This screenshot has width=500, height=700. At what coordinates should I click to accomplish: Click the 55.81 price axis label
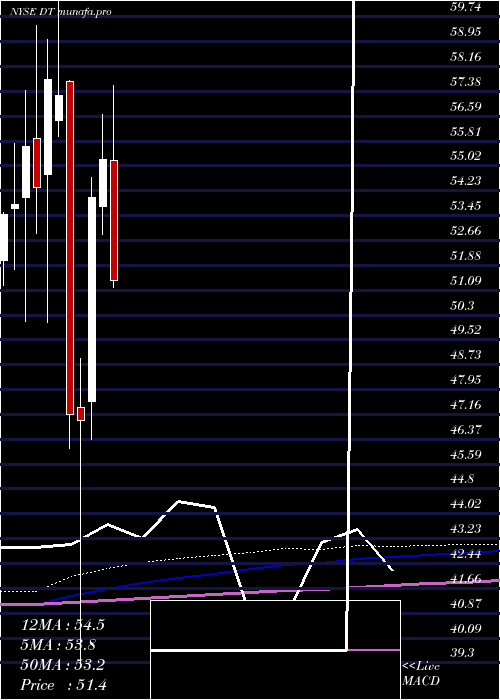click(x=468, y=132)
